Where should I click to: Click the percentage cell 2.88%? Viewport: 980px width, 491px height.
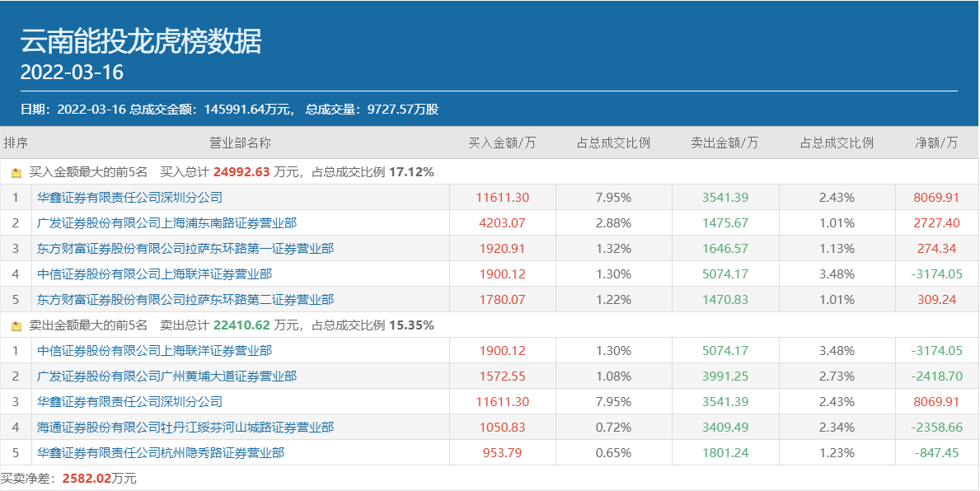[x=614, y=223]
